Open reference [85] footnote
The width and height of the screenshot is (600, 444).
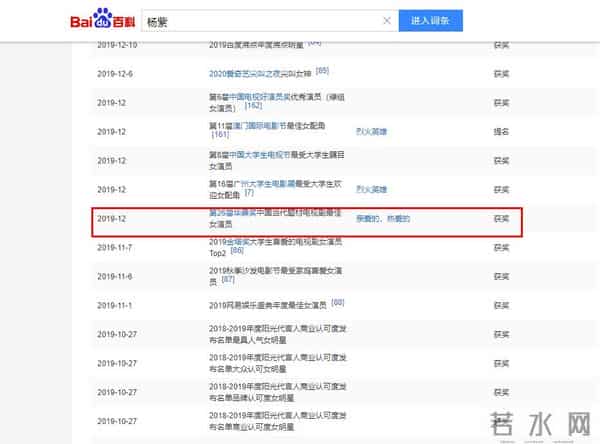click(322, 71)
